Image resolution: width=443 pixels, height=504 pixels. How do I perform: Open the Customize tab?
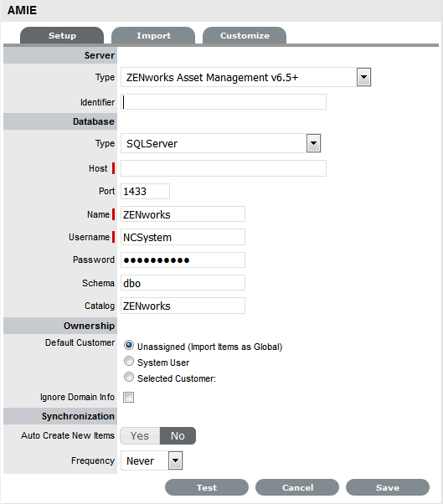(x=245, y=35)
